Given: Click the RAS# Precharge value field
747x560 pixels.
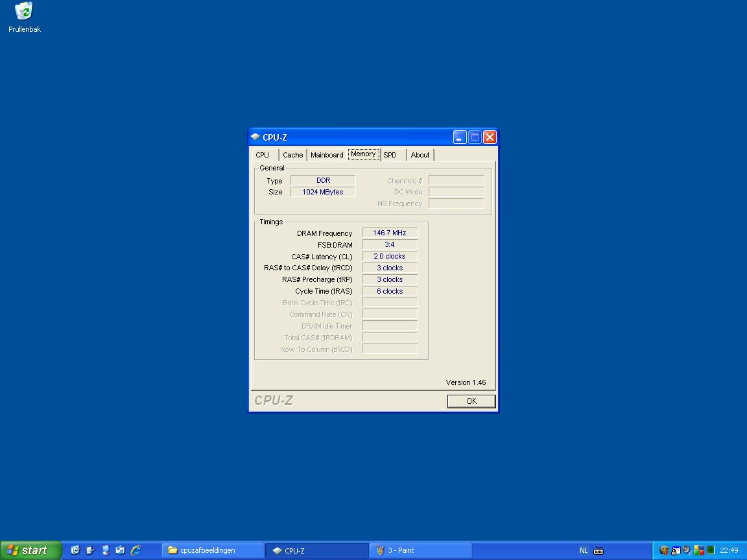Looking at the screenshot, I should click(390, 279).
